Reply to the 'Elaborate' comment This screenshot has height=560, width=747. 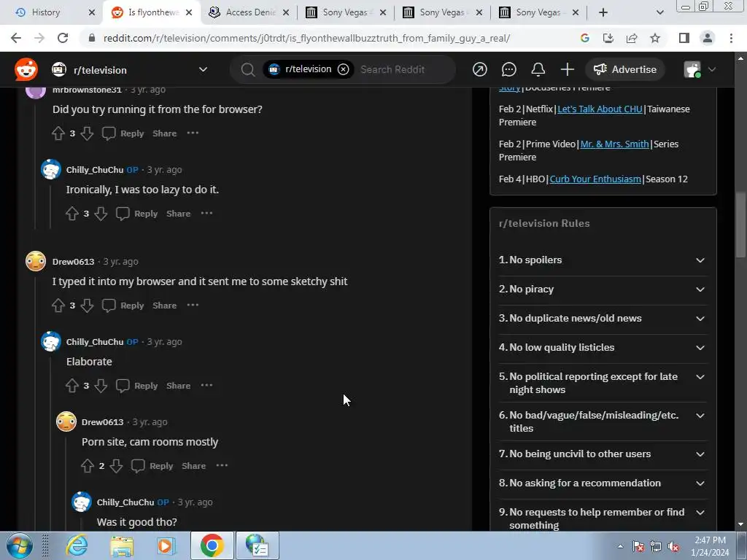click(138, 386)
